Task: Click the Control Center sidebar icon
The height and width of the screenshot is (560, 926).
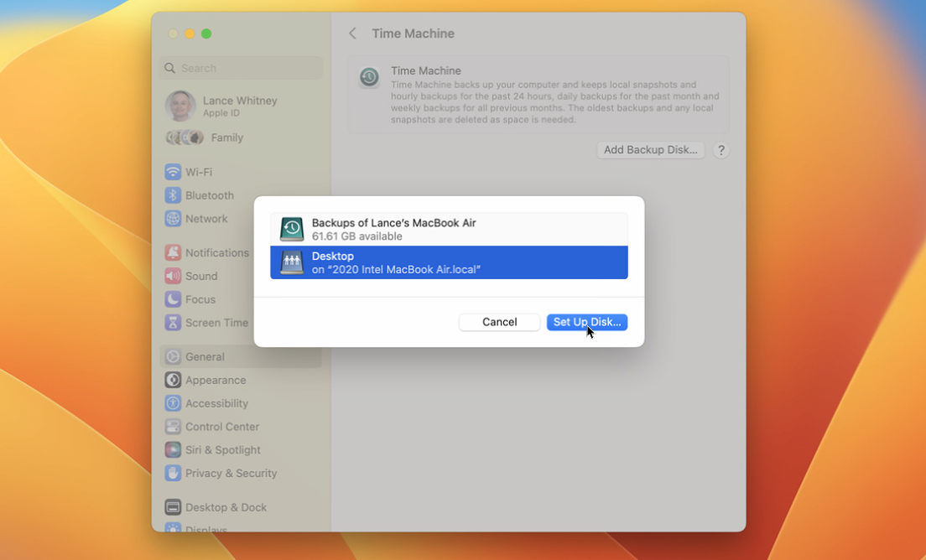Action: (174, 427)
